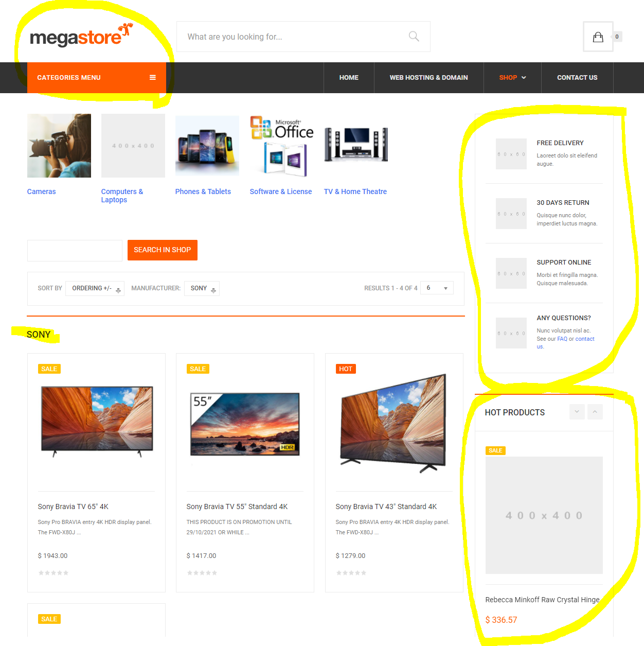Click star rating under Sony Bravia 55" Standard
Image resolution: width=644 pixels, height=646 pixels.
tap(202, 573)
